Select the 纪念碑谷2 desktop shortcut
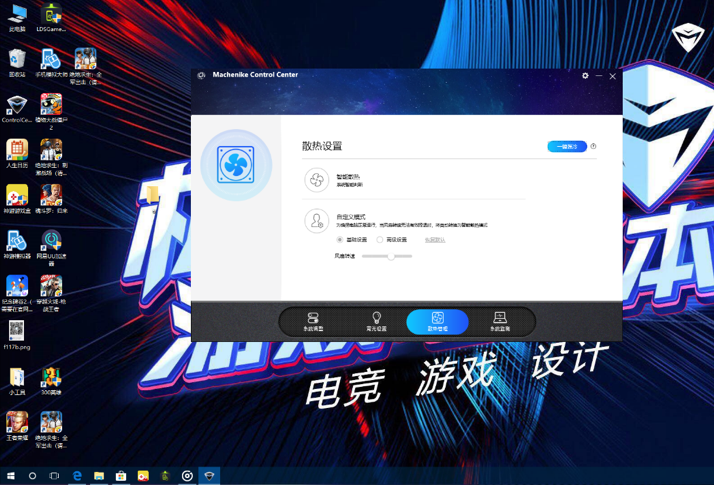The image size is (714, 485). 17,293
